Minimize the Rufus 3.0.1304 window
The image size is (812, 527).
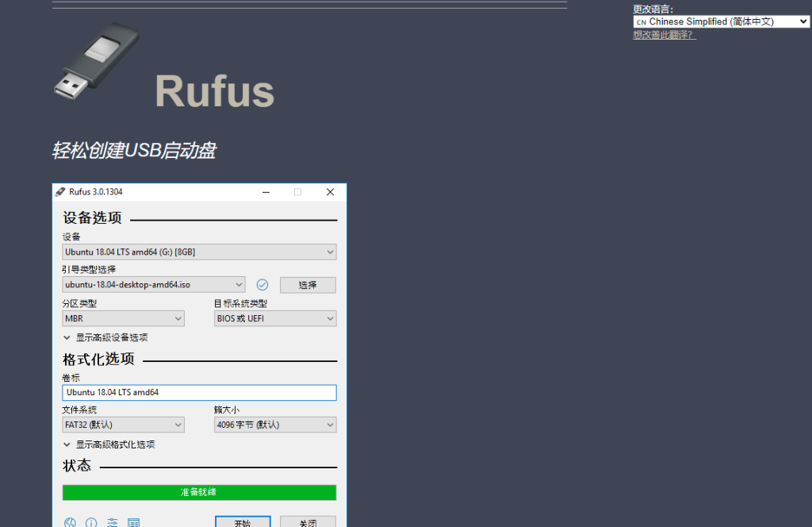pos(266,192)
